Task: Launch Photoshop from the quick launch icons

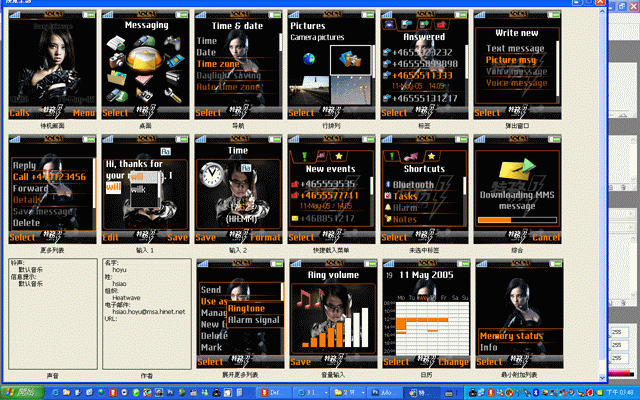Action: [x=170, y=393]
